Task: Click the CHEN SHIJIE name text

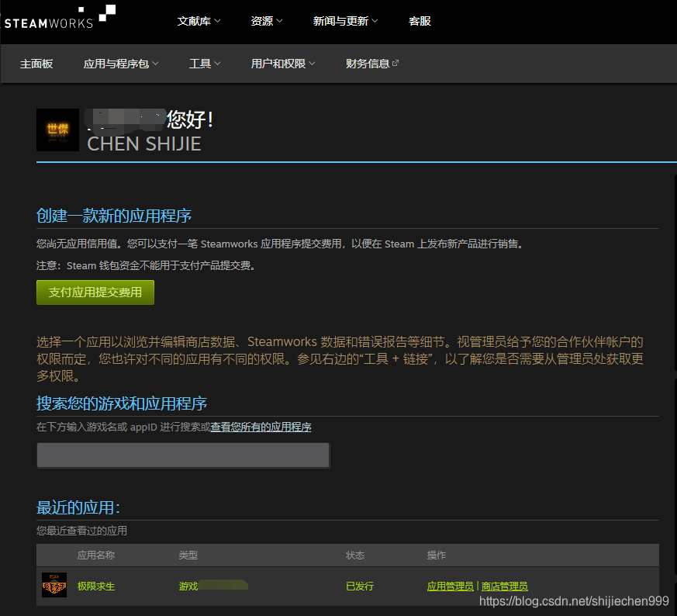Action: point(144,144)
